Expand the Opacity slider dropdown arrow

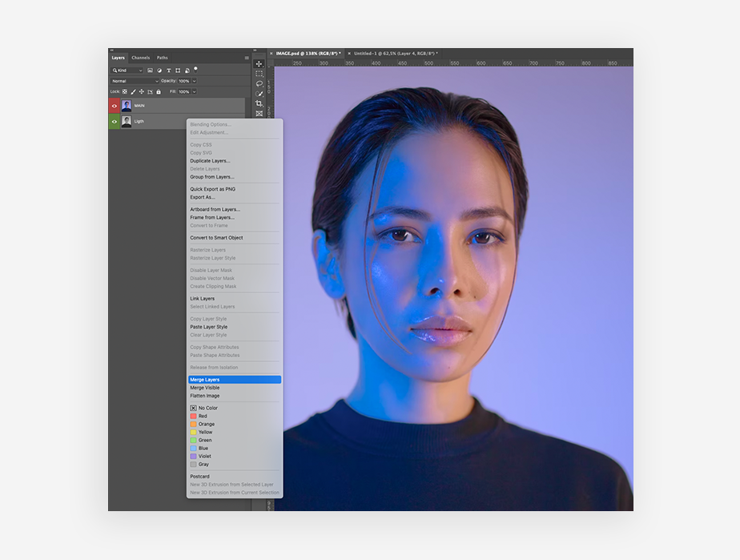195,81
